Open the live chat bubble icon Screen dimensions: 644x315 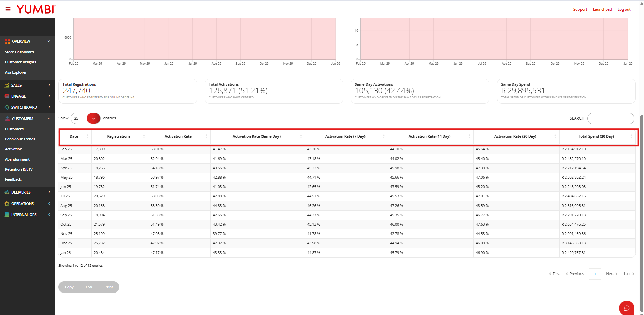[x=626, y=308]
